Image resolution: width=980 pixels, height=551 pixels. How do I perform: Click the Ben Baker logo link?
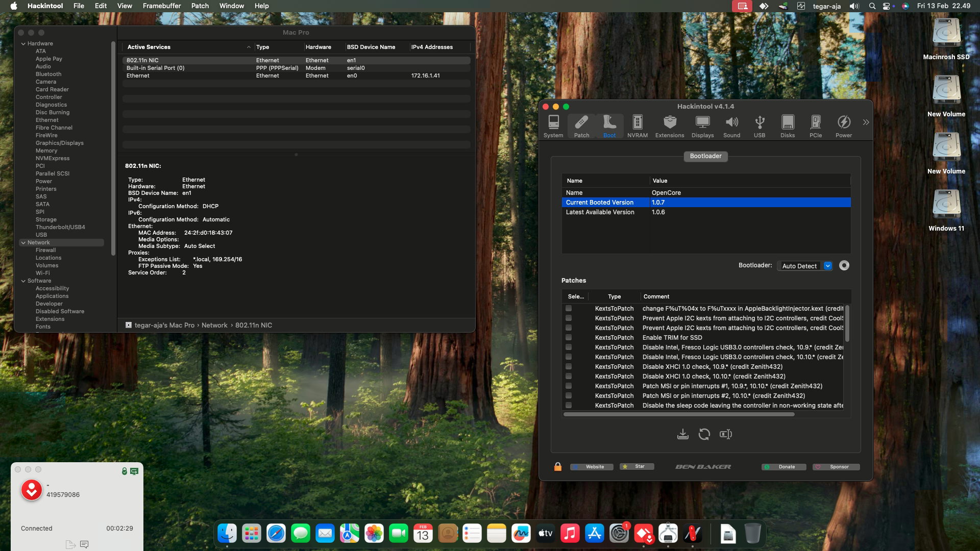703,467
